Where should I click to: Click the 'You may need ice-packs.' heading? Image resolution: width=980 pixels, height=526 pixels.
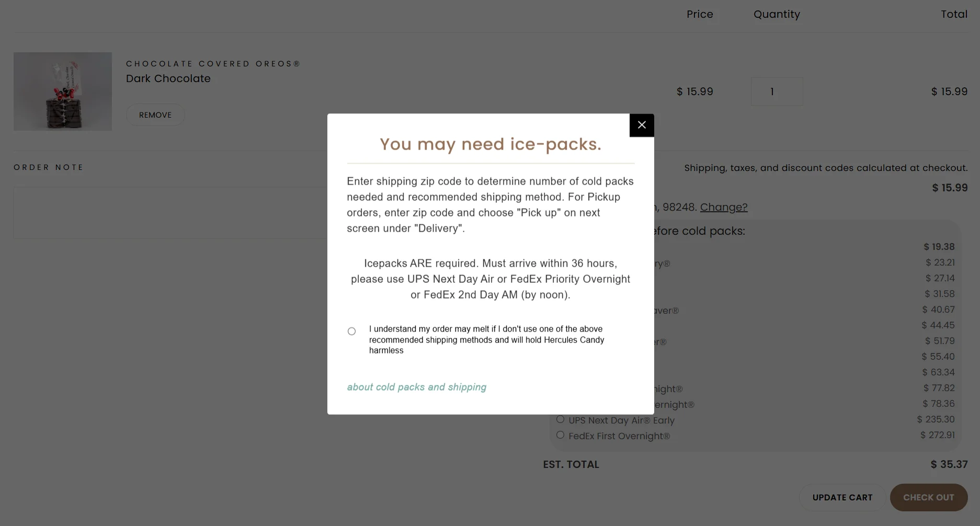coord(491,144)
